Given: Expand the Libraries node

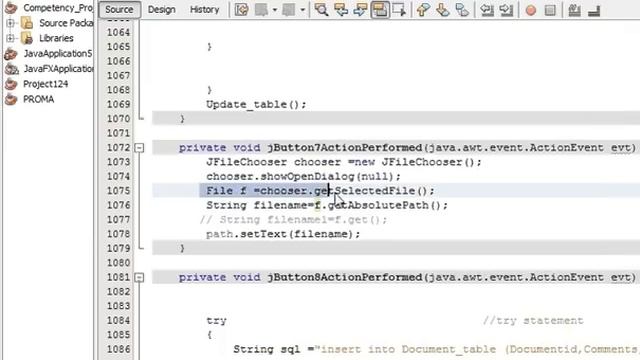Looking at the screenshot, I should coord(11,38).
